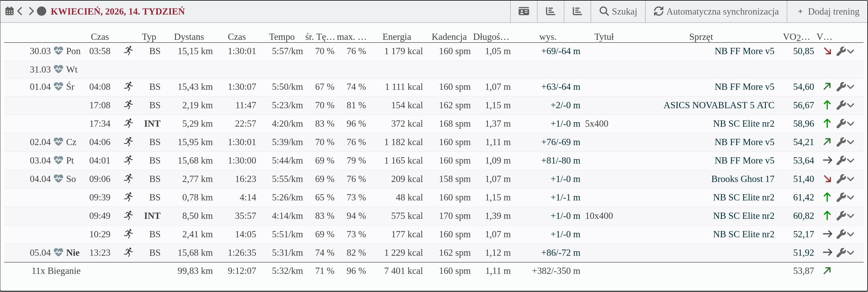Click Dodaj trening button
The image size is (868, 292).
tap(828, 11)
